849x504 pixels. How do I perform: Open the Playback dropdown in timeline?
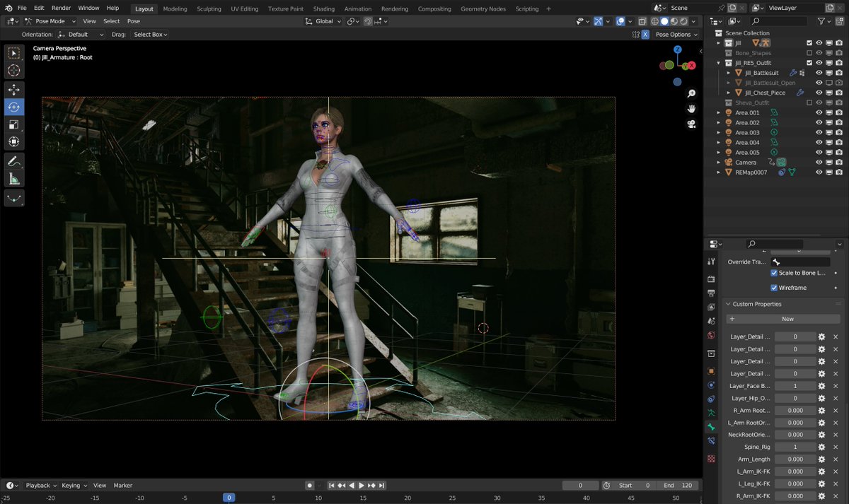[x=41, y=486]
